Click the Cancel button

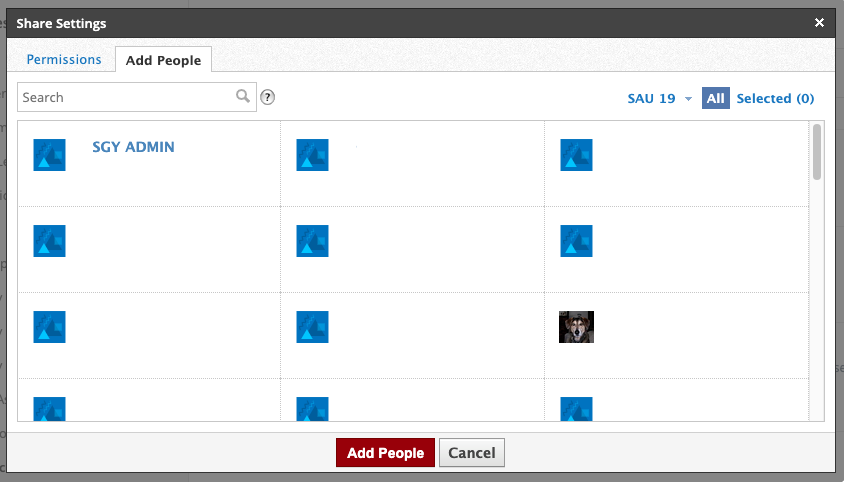pos(472,453)
